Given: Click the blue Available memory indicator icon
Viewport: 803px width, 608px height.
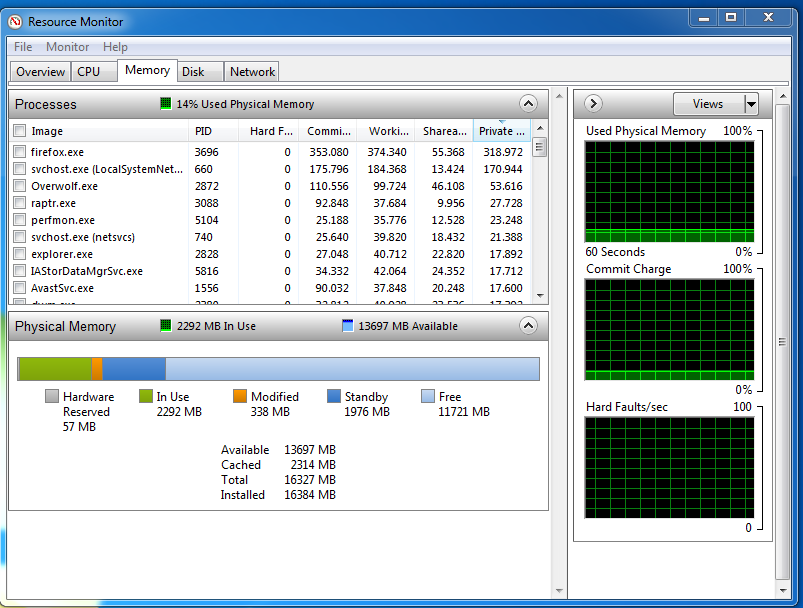Looking at the screenshot, I should pos(348,325).
